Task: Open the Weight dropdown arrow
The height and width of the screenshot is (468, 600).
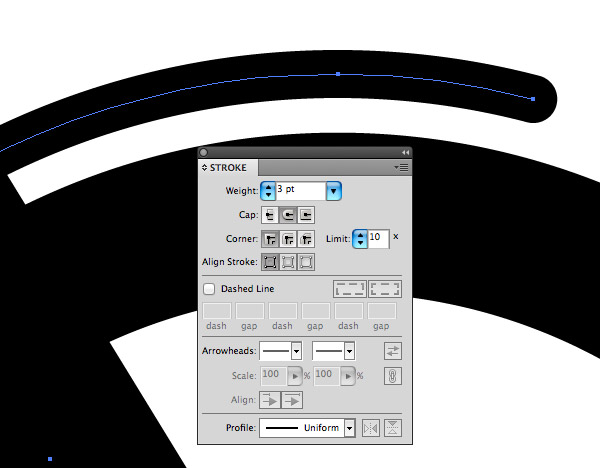Action: tap(334, 191)
